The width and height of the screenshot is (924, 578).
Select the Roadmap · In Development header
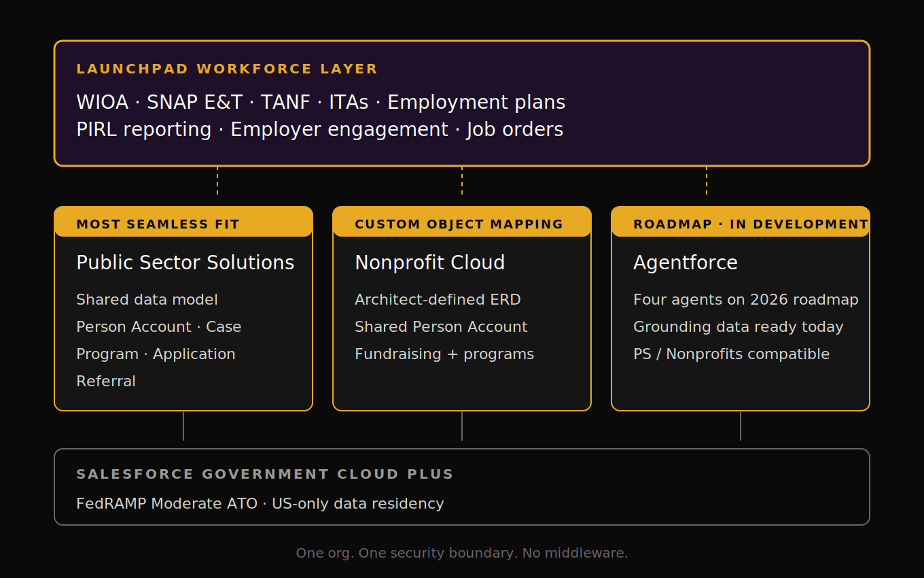coord(750,224)
